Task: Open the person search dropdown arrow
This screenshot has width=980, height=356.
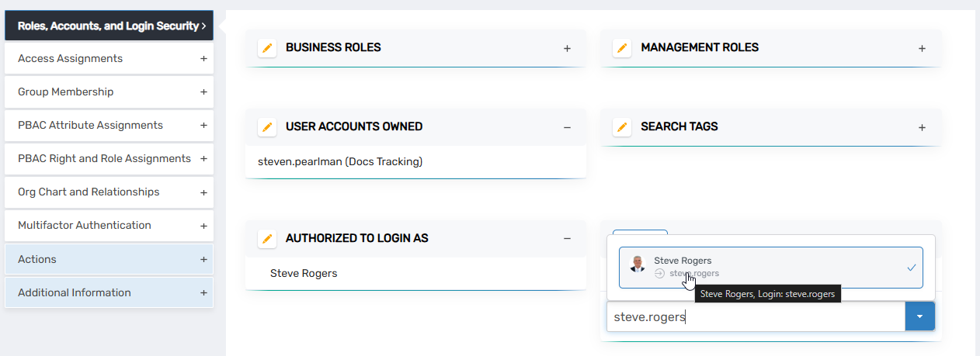Action: click(x=919, y=316)
